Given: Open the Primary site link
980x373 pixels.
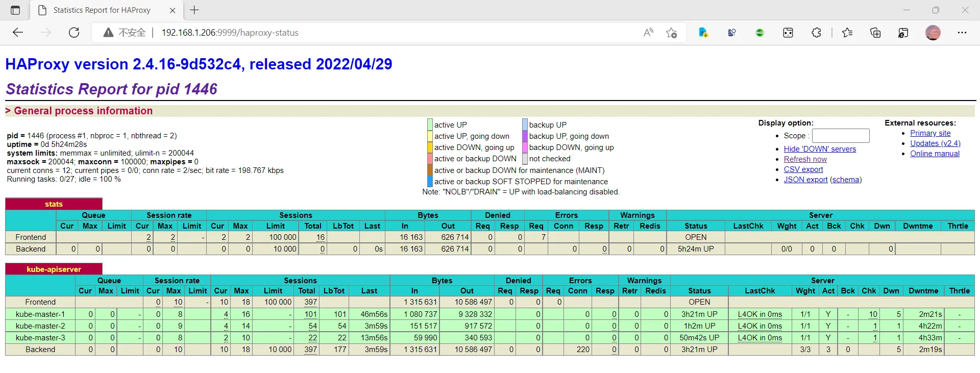Looking at the screenshot, I should point(930,133).
